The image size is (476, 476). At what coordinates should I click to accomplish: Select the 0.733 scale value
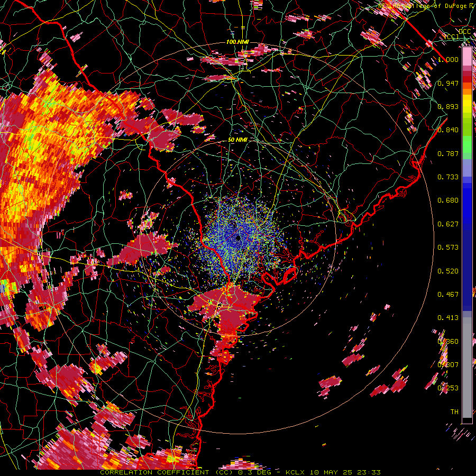(x=448, y=177)
